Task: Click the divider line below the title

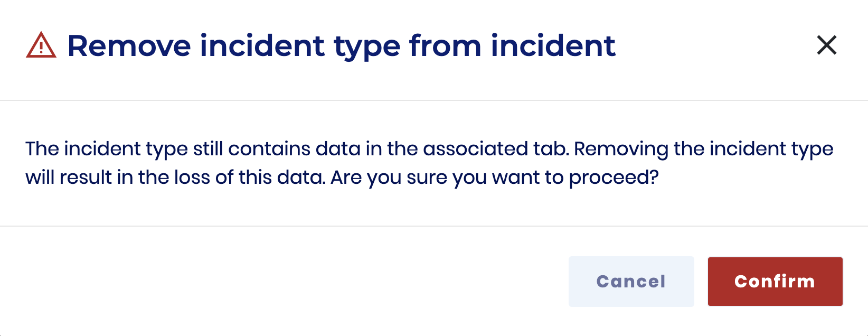Action: click(x=434, y=100)
